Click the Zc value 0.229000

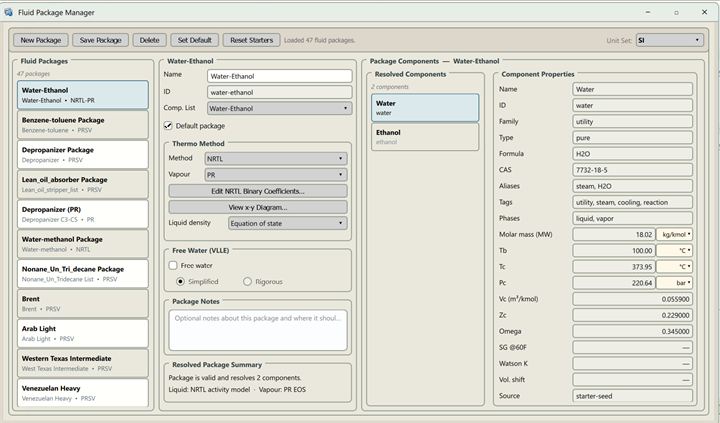coord(632,315)
